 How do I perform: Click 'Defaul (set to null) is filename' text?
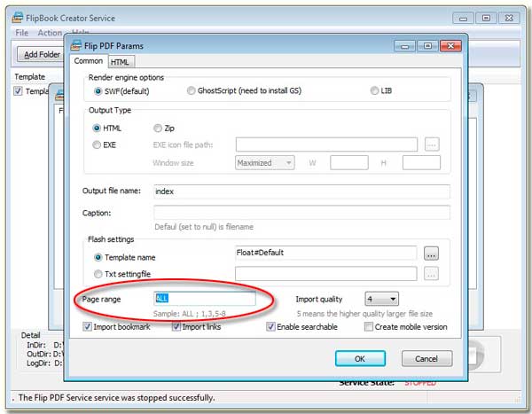[204, 227]
